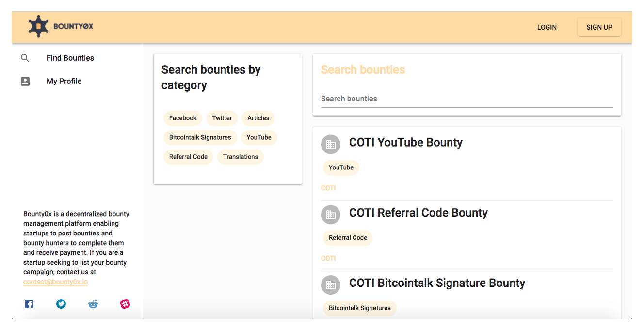
Task: Filter by the Facebook category chip
Action: pos(183,118)
